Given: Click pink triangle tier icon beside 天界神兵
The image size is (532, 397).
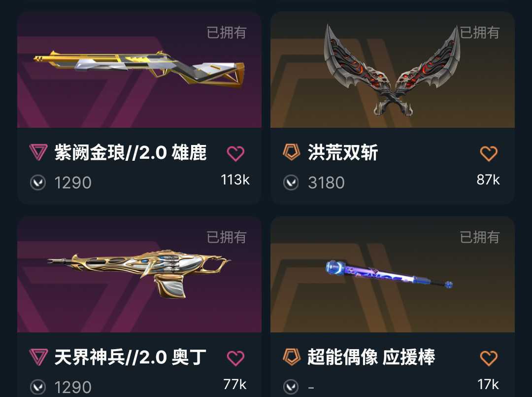Looking at the screenshot, I should [x=38, y=357].
